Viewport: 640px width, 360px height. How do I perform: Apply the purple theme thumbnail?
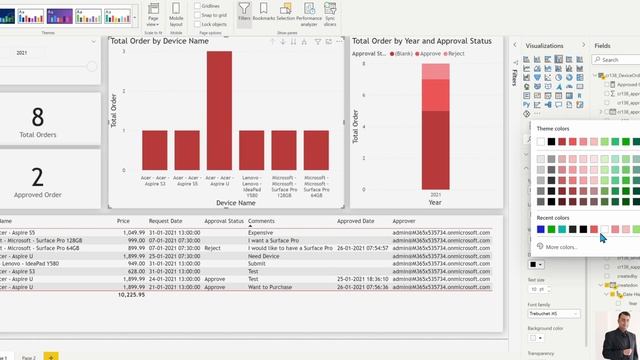60,17
